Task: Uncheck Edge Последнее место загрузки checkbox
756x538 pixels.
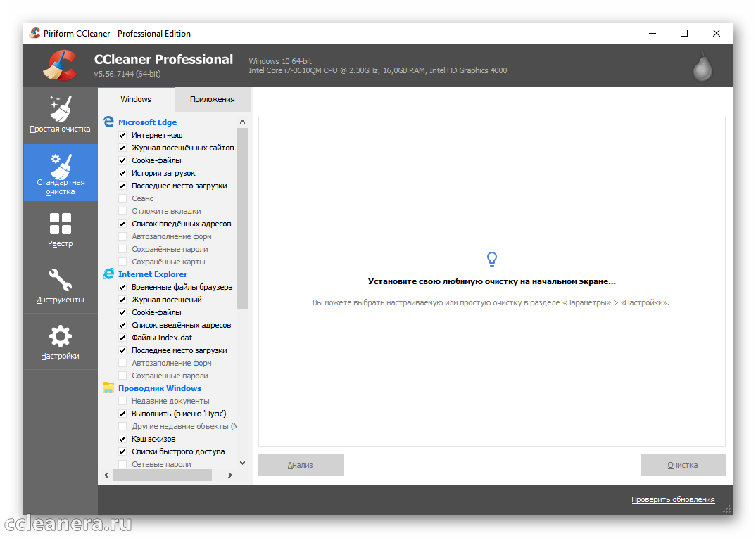Action: 122,186
